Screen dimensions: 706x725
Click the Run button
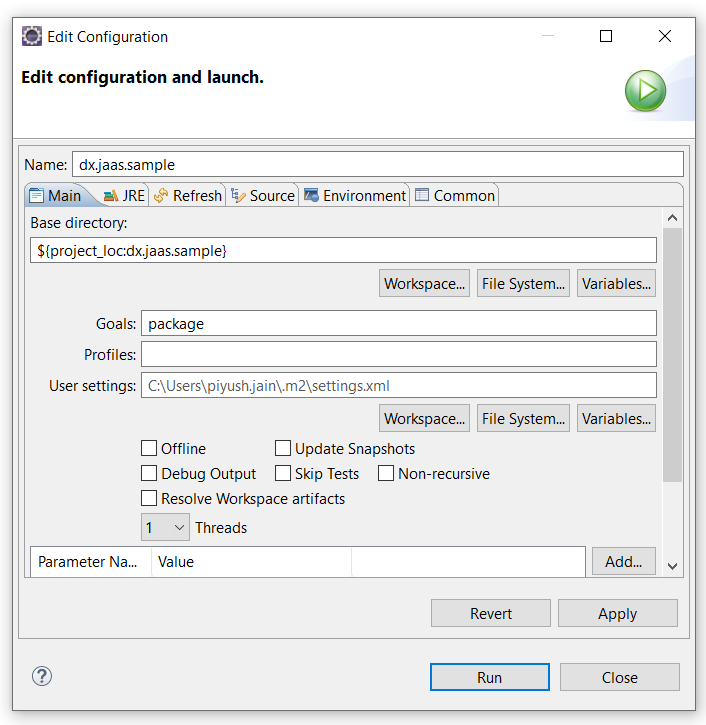click(490, 677)
